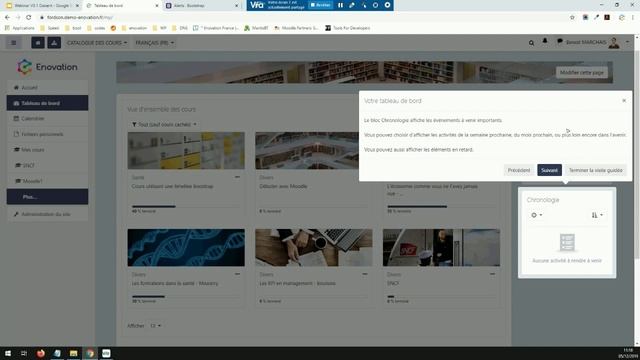Open the SNCF sidebar course link
Viewport: 640px width, 360px height.
coord(47,165)
